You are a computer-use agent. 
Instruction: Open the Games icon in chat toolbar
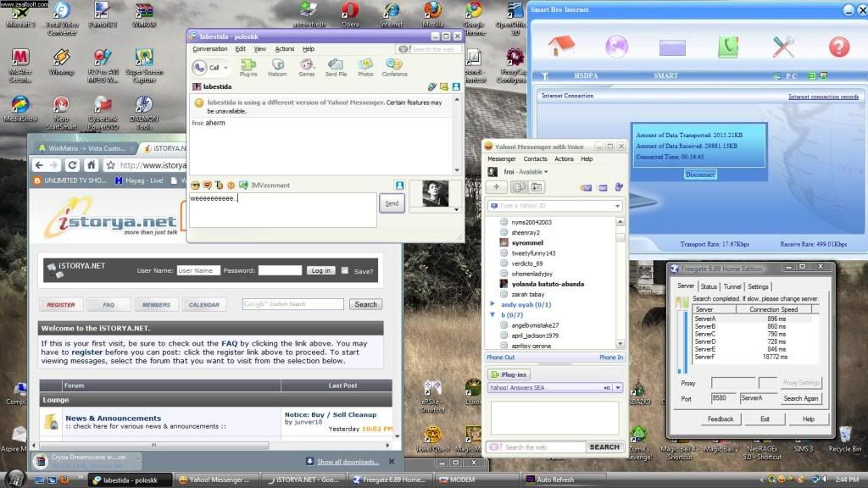point(307,68)
